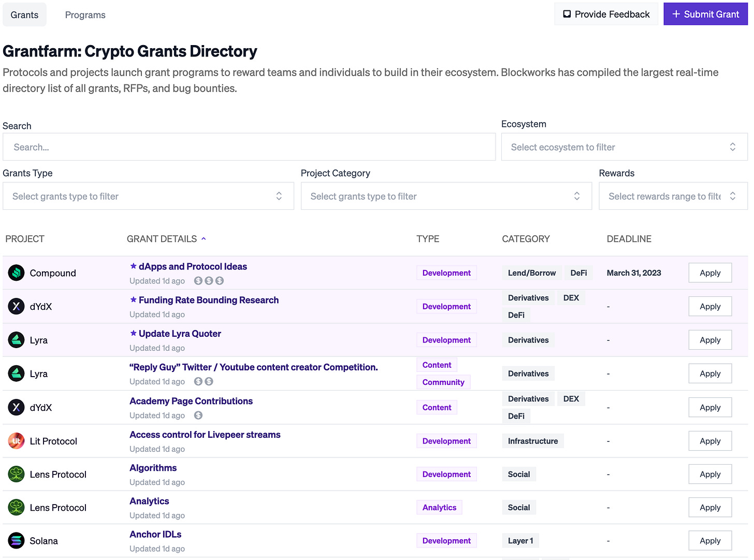Open the Ecosystem filter dropdown
Viewport: 754px width, 560px height.
[x=625, y=147]
